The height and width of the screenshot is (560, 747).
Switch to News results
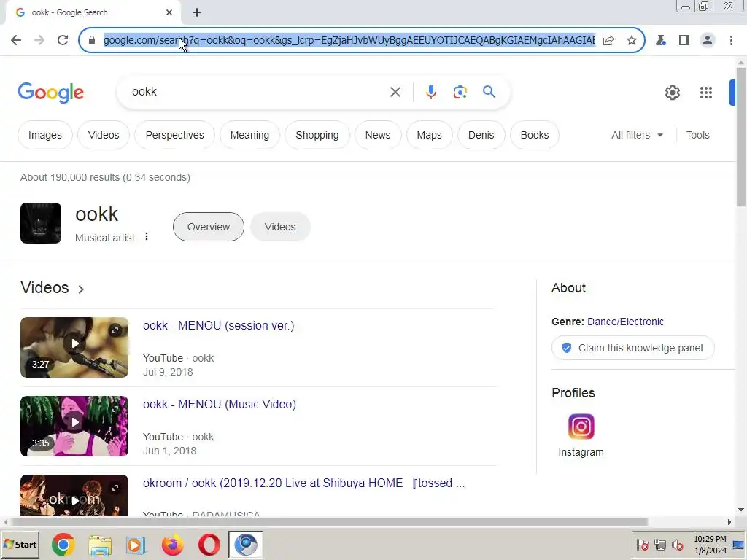tap(378, 135)
